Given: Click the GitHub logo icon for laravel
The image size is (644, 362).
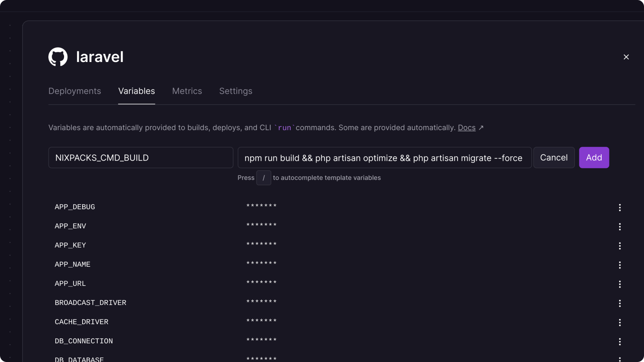Looking at the screenshot, I should coord(58,57).
